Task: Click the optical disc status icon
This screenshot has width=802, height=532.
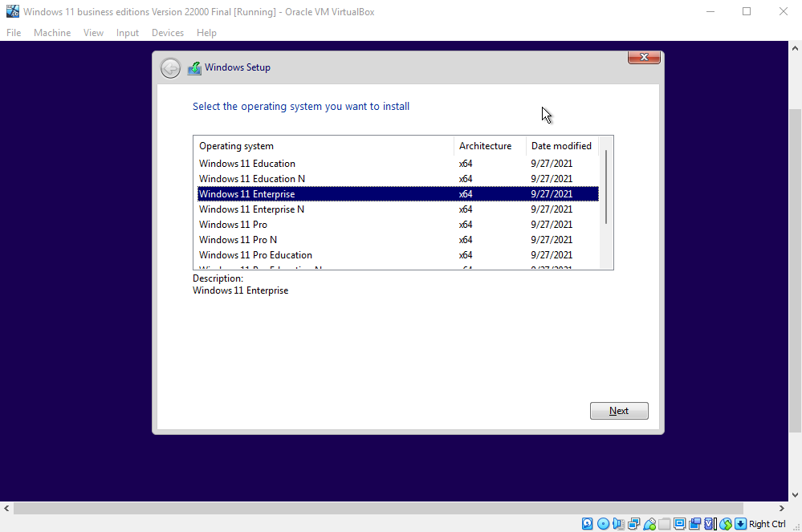Action: [603, 524]
